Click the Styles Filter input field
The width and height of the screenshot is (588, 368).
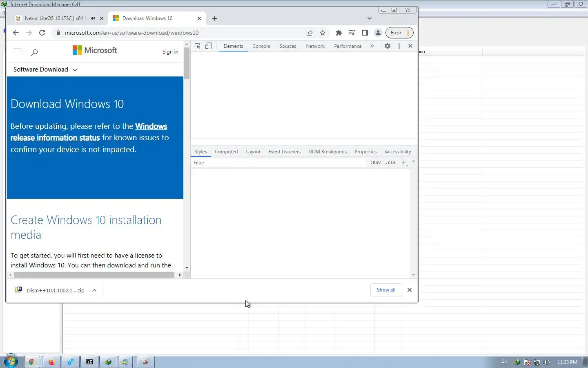pyautogui.click(x=279, y=163)
